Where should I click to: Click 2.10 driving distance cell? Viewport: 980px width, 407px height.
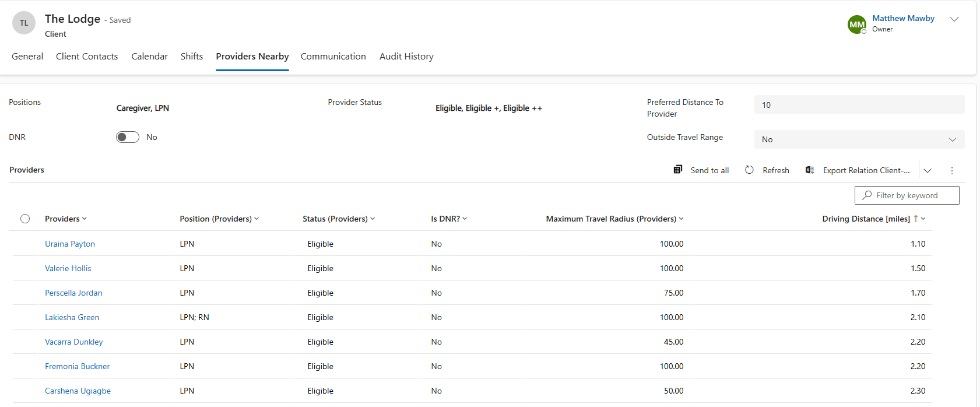click(918, 317)
